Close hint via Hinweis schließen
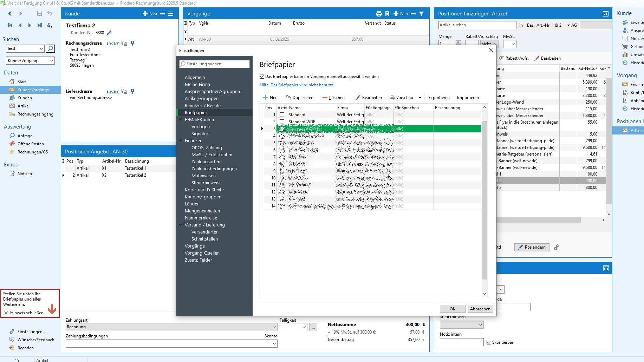Viewport: 644px width, 362px height. 24,313
